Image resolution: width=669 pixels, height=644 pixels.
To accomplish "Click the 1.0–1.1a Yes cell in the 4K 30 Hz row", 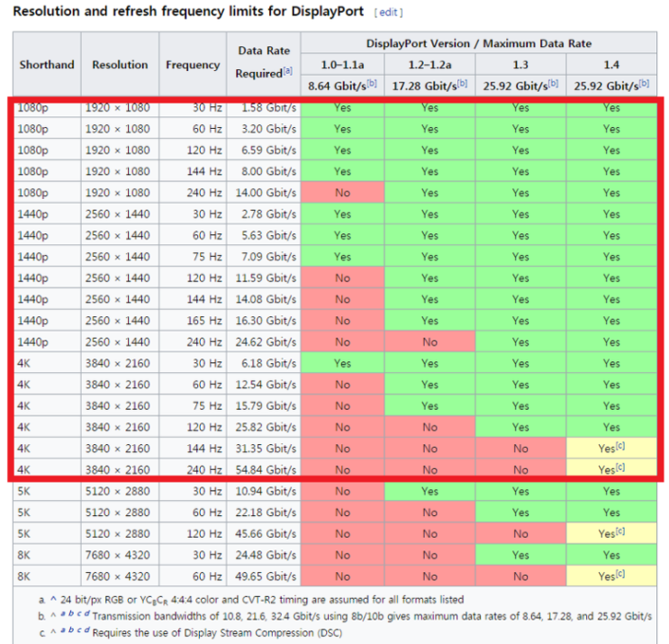I will click(x=343, y=363).
